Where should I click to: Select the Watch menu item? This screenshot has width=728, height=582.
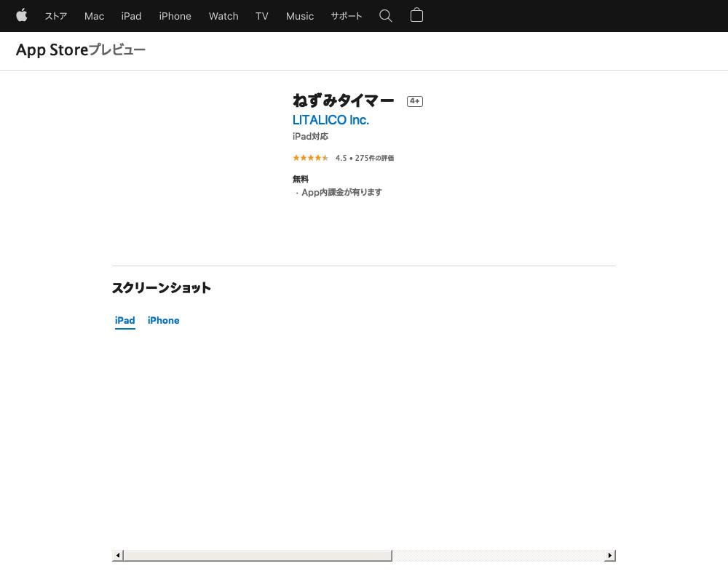(223, 16)
